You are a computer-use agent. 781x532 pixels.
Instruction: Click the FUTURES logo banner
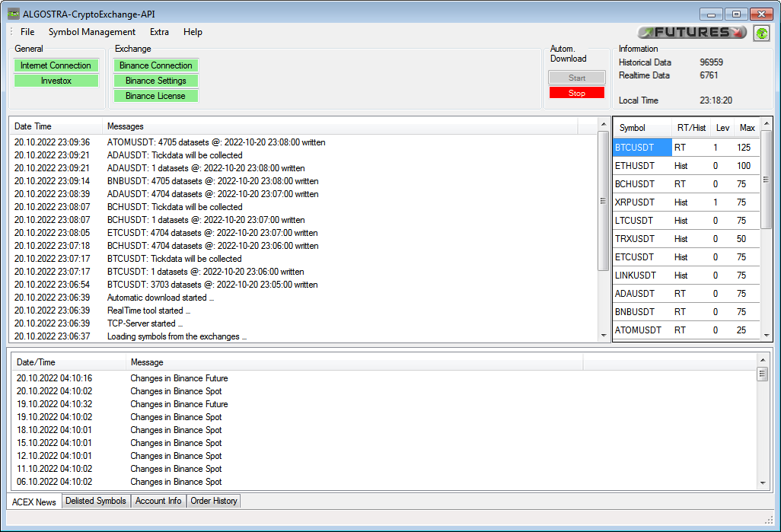[693, 33]
